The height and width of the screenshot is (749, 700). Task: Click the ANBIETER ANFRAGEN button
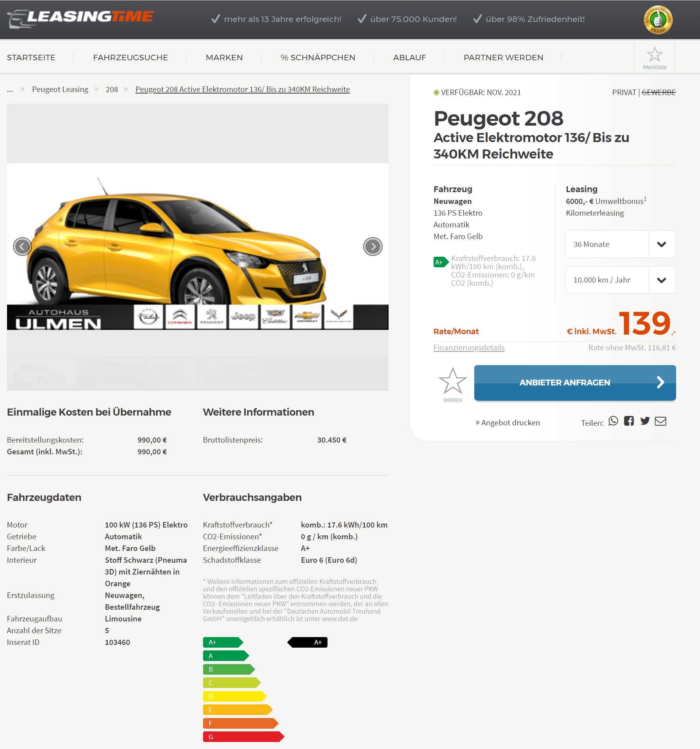[x=575, y=383]
